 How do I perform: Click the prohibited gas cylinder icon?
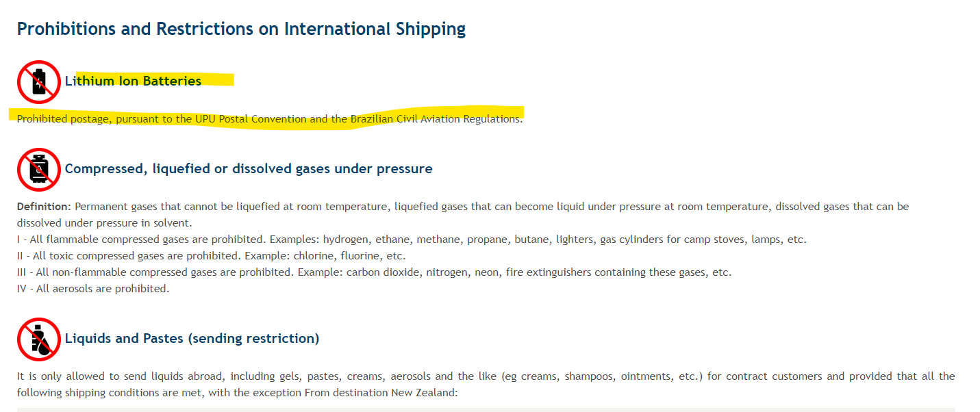(x=39, y=169)
